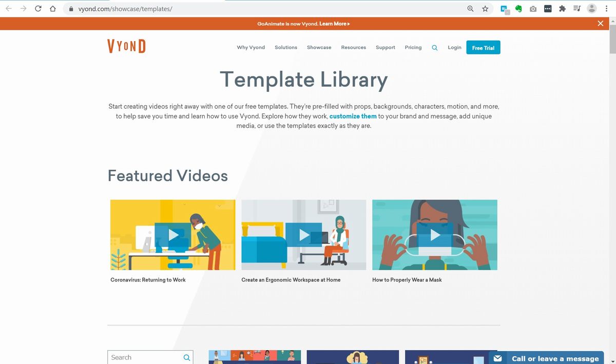Click the camera screenshot extension icon
616x364 pixels.
click(x=533, y=9)
